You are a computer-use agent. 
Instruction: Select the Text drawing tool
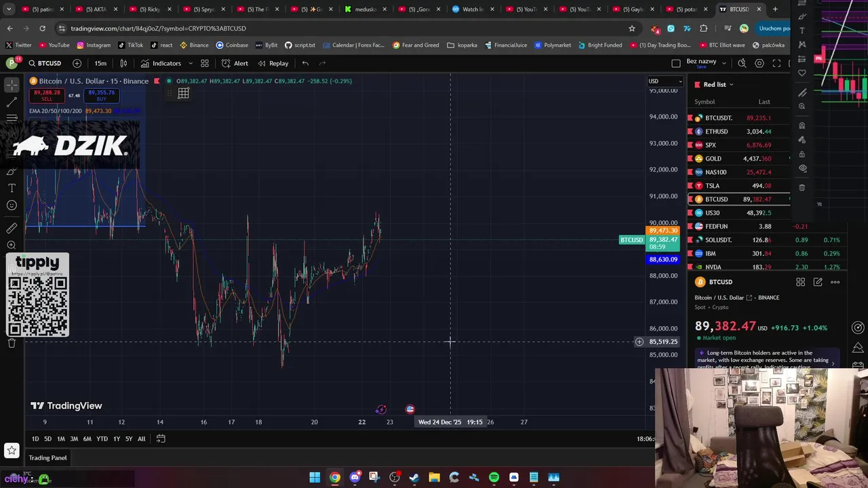tap(12, 188)
